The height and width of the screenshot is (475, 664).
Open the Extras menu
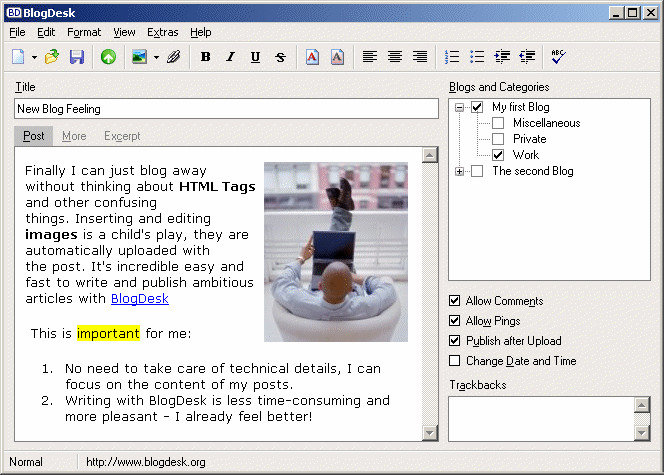[x=162, y=32]
